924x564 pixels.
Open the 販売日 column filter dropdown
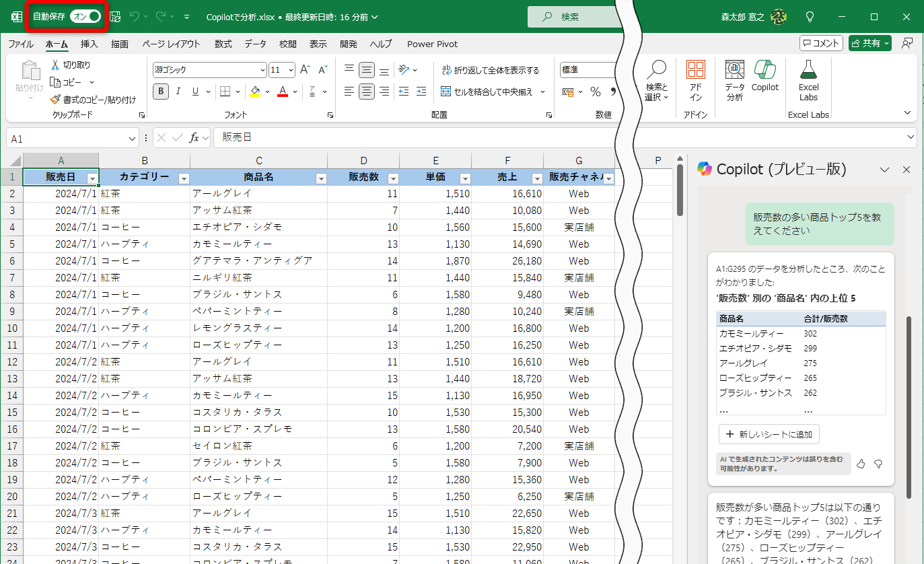pos(93,177)
